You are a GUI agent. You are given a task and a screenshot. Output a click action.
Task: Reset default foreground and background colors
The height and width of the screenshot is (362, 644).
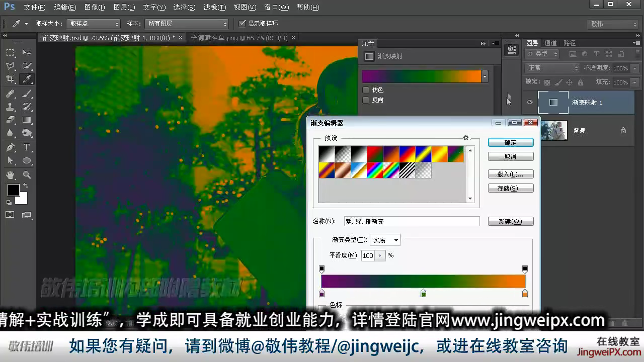(x=9, y=202)
